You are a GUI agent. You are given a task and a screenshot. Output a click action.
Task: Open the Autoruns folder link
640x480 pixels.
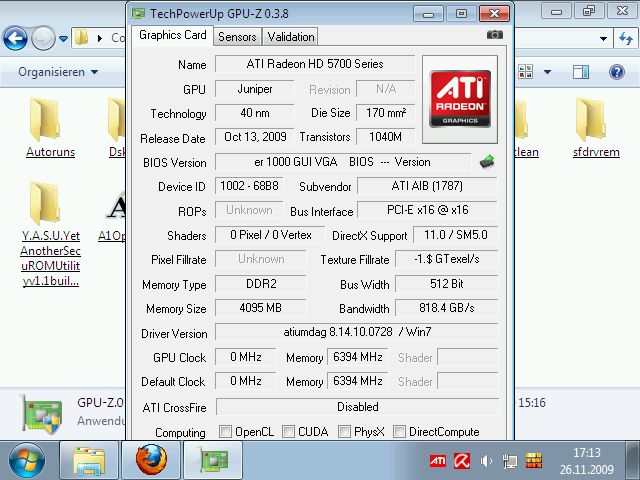[51, 152]
